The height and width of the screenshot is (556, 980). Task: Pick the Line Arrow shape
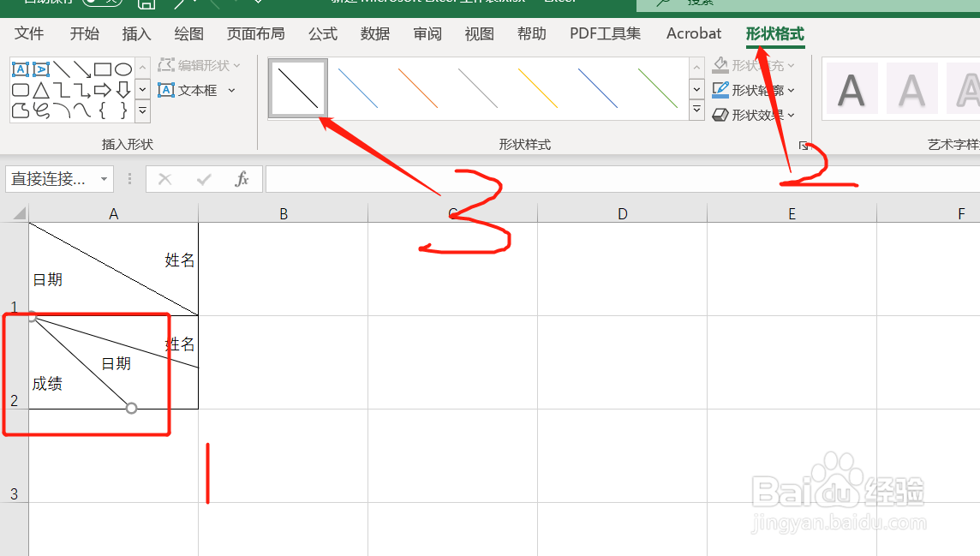click(x=82, y=69)
